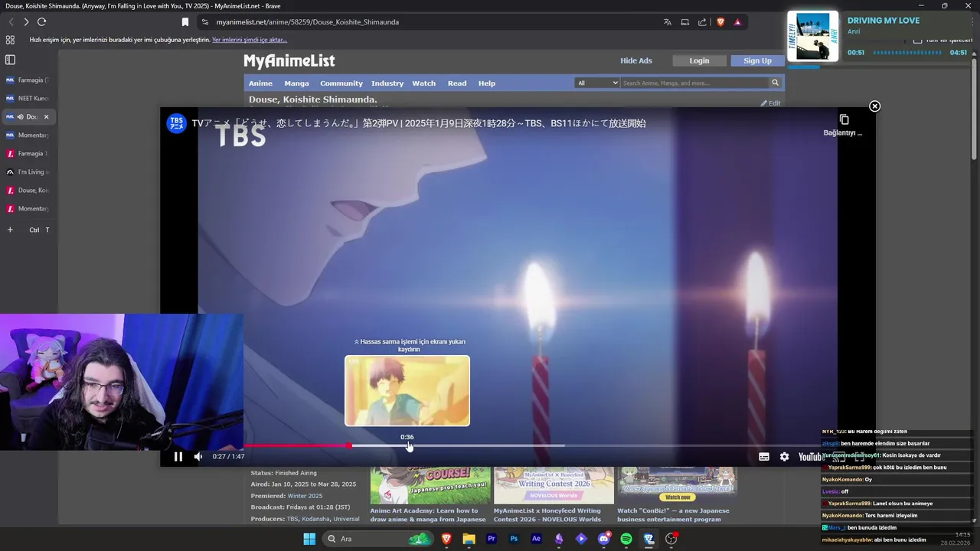Screen dimensions: 980x551
Task: Mute the YouTube player volume
Action: point(198,457)
